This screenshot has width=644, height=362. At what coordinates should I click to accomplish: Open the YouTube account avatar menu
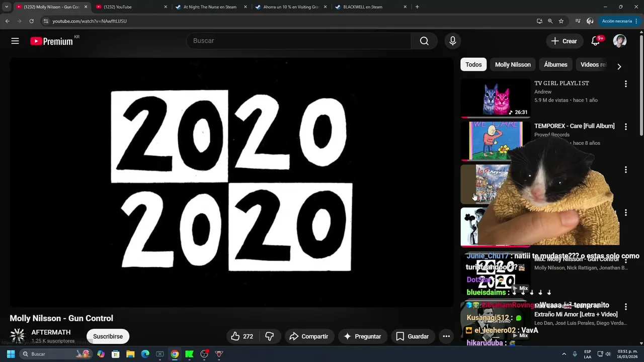(619, 41)
